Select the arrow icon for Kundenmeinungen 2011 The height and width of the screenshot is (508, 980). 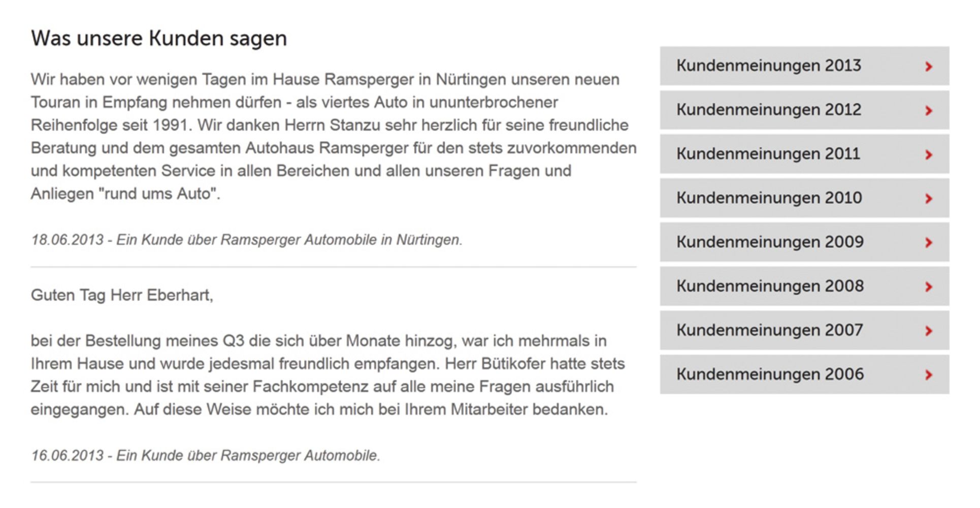929,155
